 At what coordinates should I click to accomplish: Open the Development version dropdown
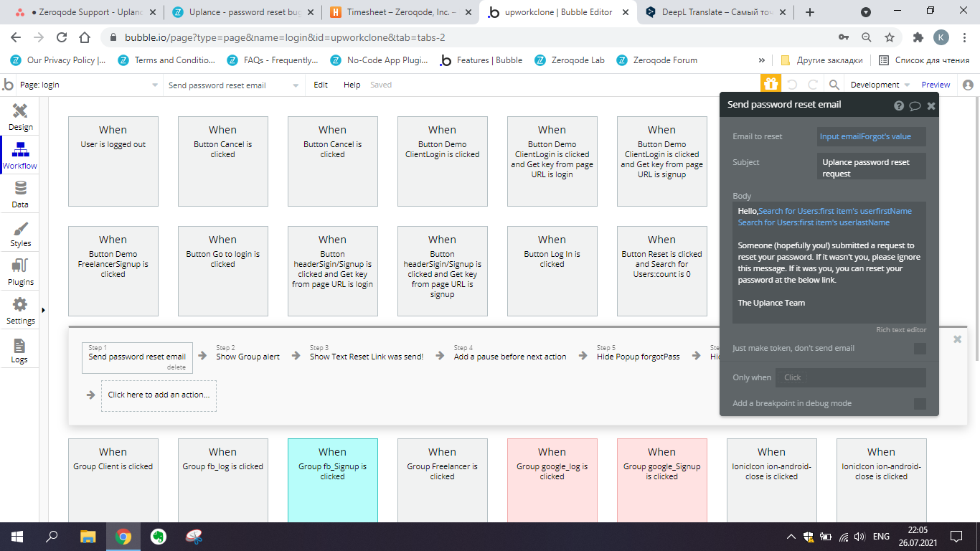tap(880, 85)
